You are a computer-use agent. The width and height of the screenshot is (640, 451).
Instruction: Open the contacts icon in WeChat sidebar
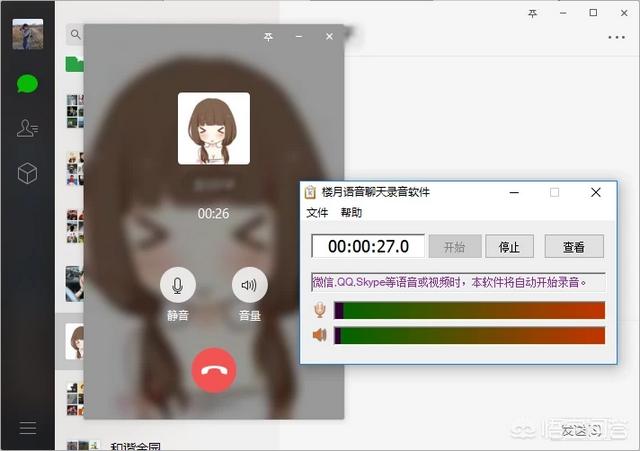27,128
